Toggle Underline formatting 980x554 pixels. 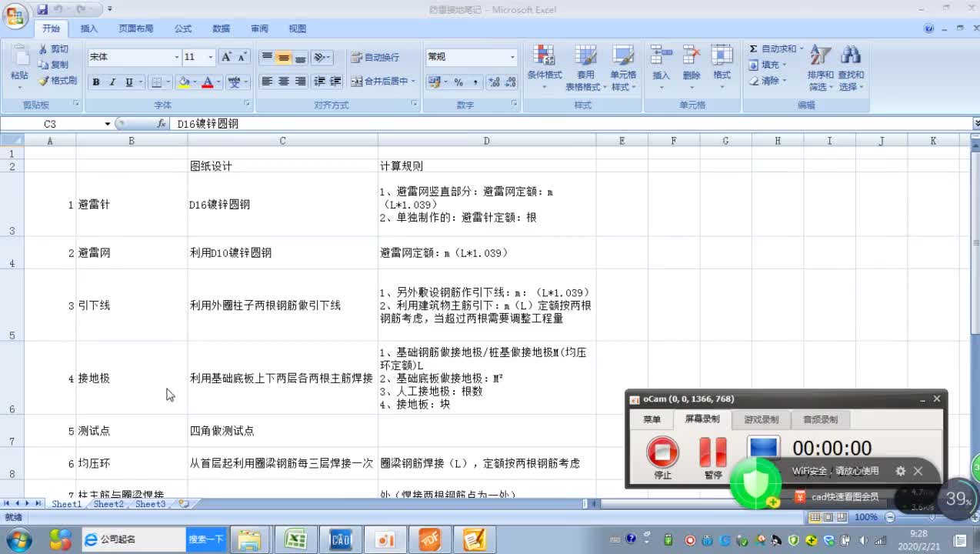(128, 82)
